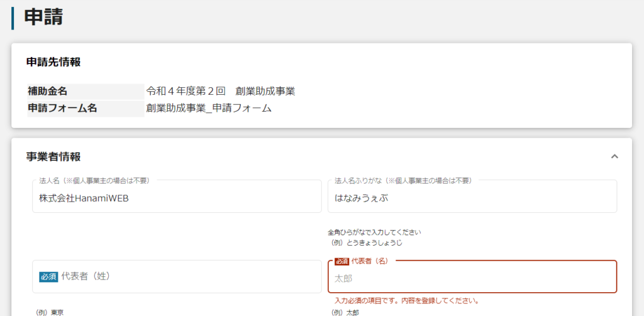This screenshot has width=644, height=316.
Task: Click the （例）とうきょうしょうじ example text
Action: click(366, 242)
